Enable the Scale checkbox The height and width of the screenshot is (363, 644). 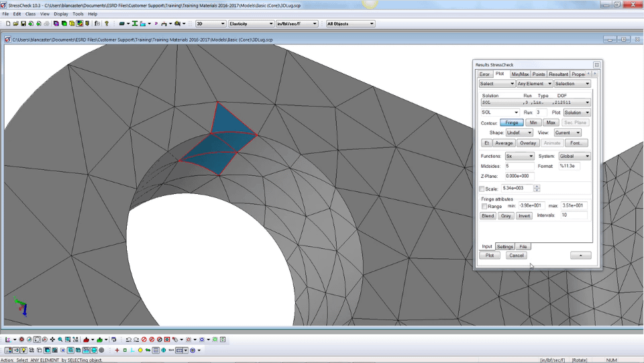pyautogui.click(x=482, y=189)
